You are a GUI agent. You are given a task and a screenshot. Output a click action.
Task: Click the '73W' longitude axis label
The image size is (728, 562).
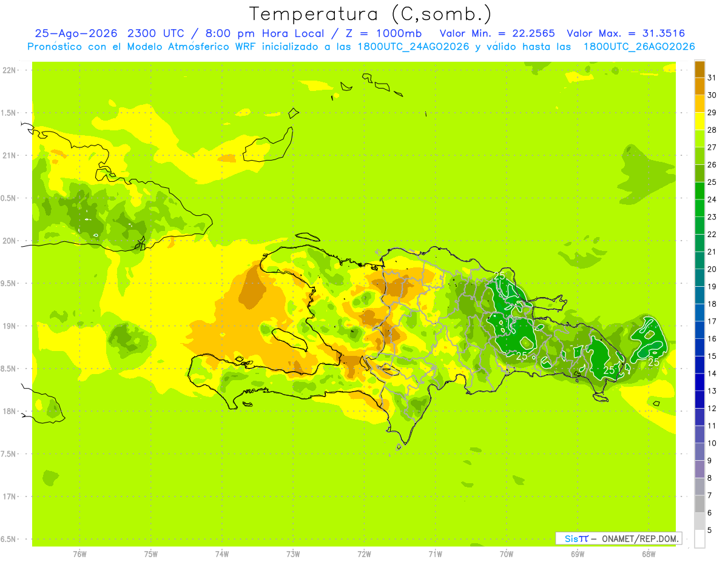(x=293, y=554)
